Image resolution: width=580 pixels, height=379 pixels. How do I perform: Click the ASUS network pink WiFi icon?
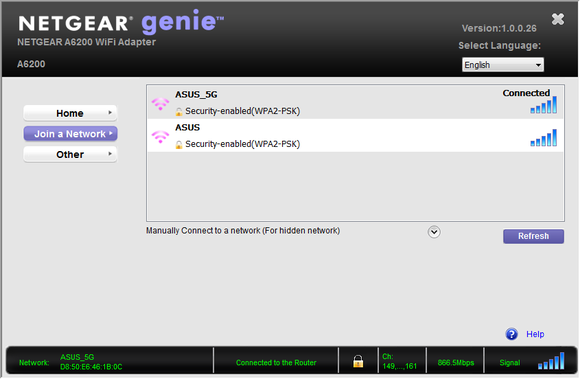click(x=160, y=137)
